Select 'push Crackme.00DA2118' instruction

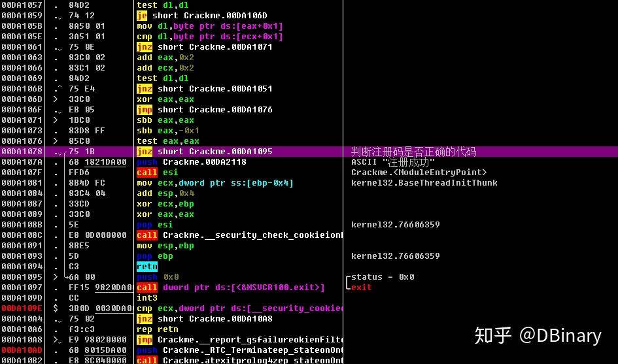coord(192,162)
